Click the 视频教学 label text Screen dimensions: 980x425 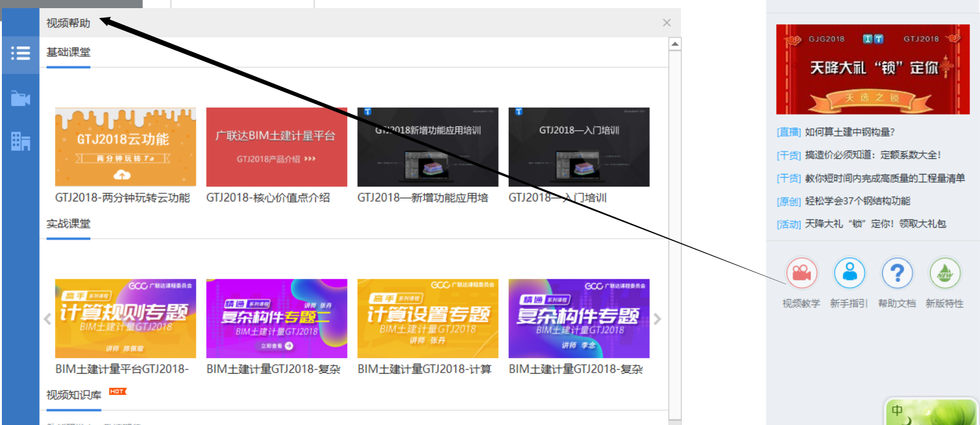tap(801, 304)
